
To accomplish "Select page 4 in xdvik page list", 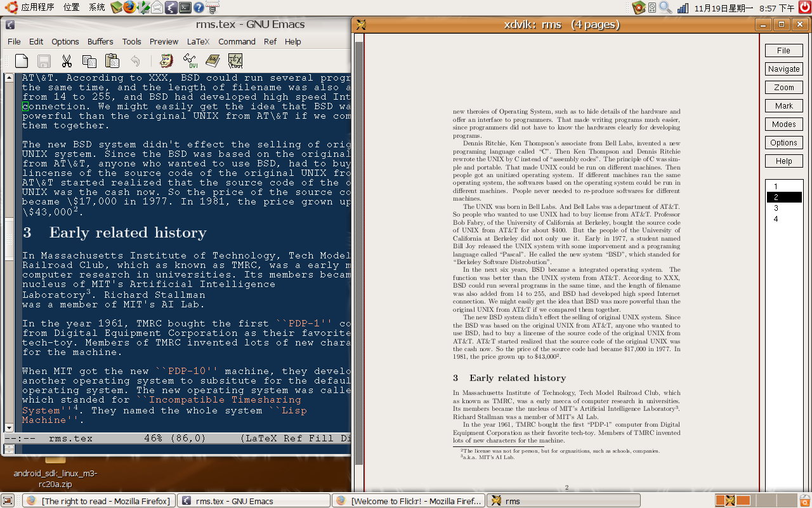I will point(784,219).
